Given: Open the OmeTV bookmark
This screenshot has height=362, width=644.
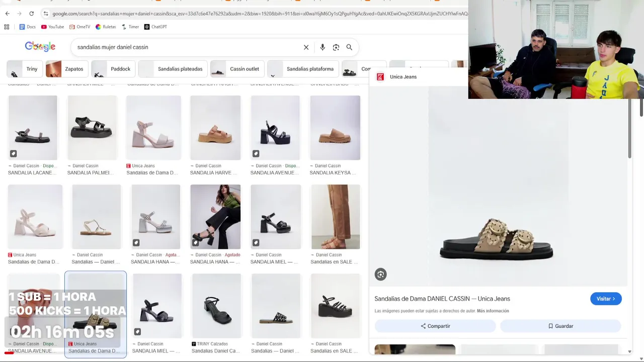Looking at the screenshot, I should (79, 27).
